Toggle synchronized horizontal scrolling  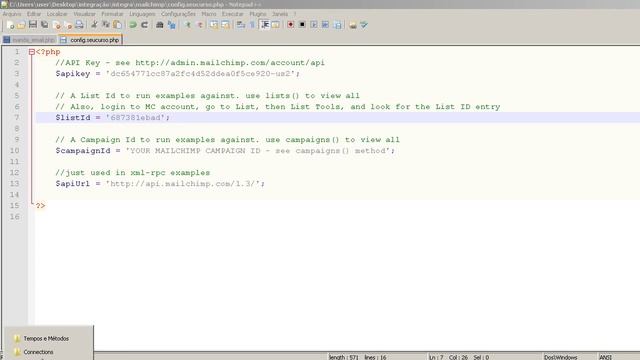[x=225, y=25]
